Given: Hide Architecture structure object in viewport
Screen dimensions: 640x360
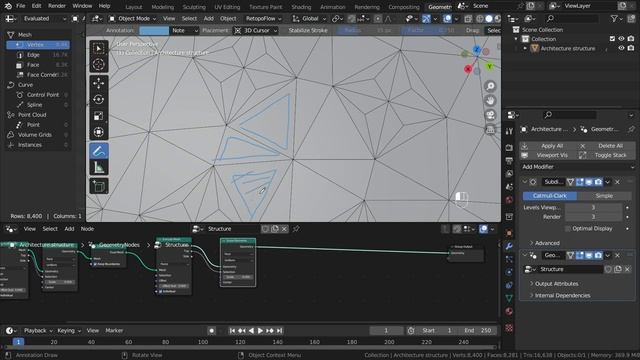Looking at the screenshot, I should 621,48.
